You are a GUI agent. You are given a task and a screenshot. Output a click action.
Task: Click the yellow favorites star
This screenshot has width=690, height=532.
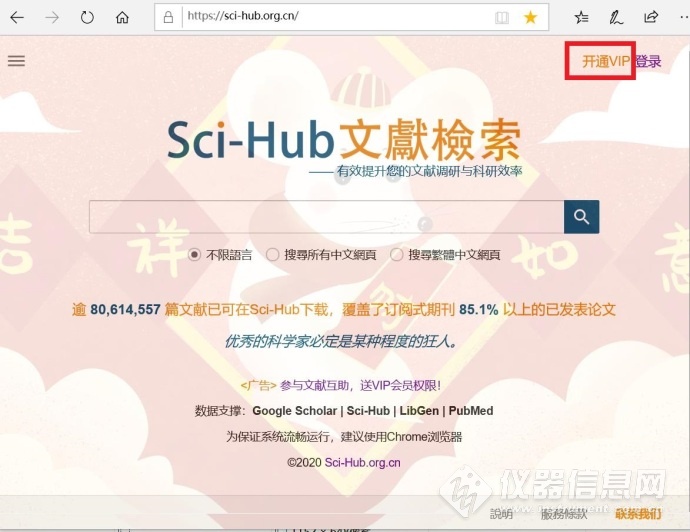coord(530,17)
